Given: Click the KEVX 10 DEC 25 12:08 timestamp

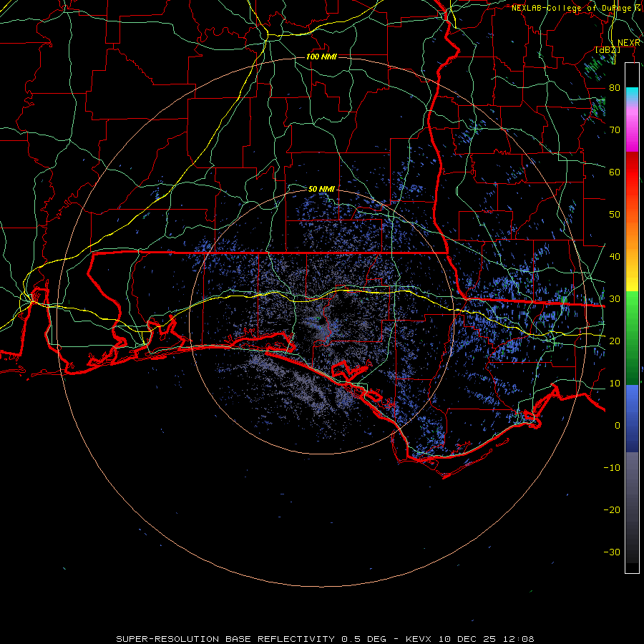Looking at the screenshot, I should (x=470, y=639).
